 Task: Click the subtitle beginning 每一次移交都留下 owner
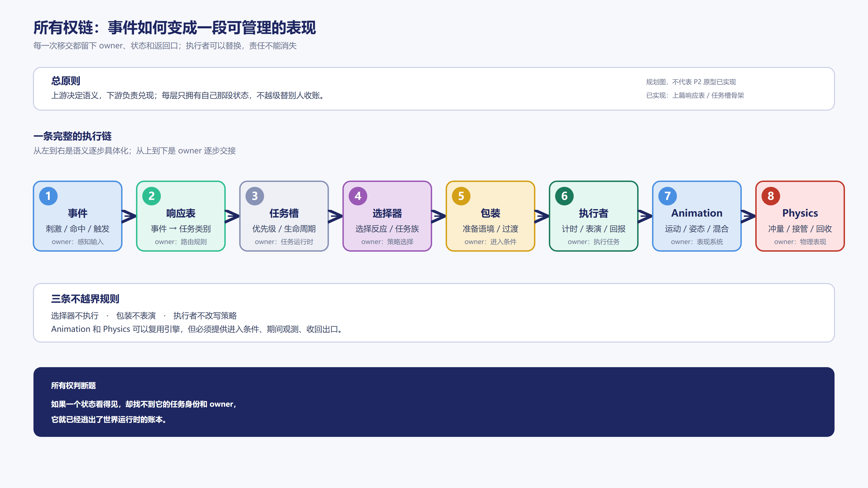click(165, 46)
